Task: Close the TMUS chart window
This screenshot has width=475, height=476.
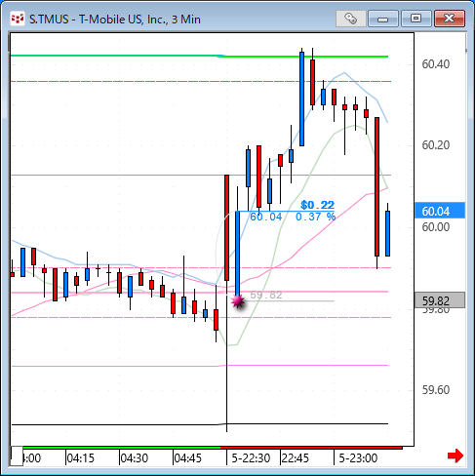Action: tap(450, 19)
